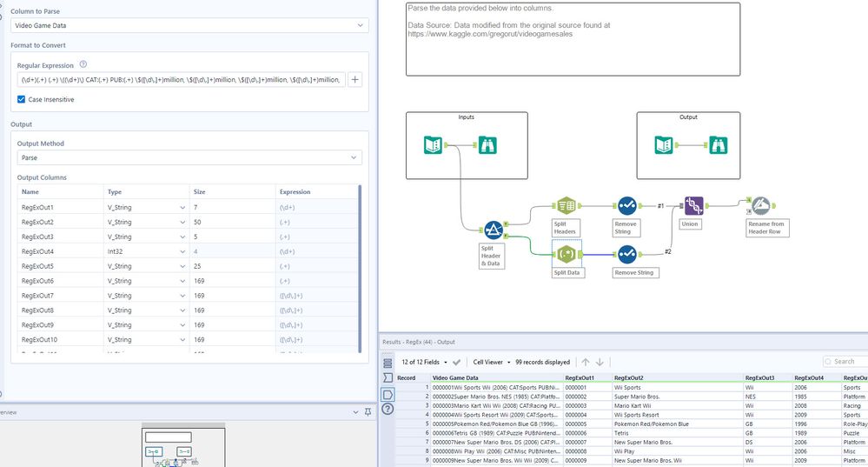Open the Column to Parse dropdown

point(190,26)
